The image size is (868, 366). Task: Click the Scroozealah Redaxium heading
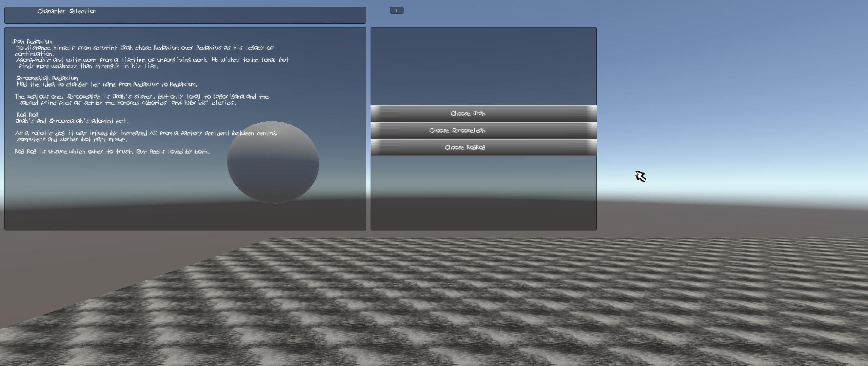point(47,78)
